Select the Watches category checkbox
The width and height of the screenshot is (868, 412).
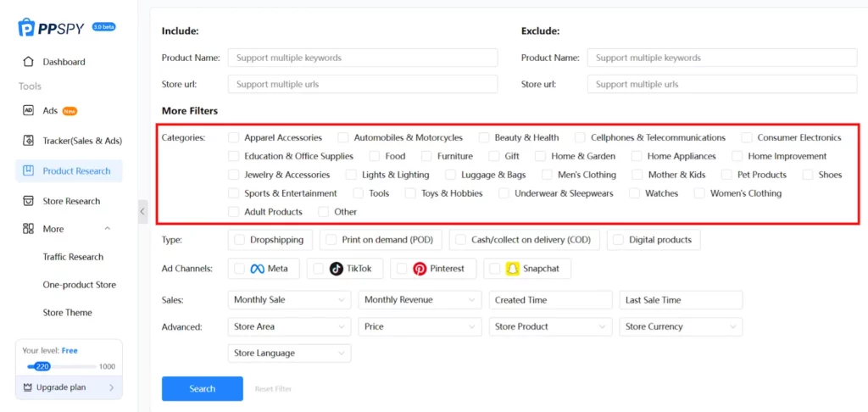[634, 193]
